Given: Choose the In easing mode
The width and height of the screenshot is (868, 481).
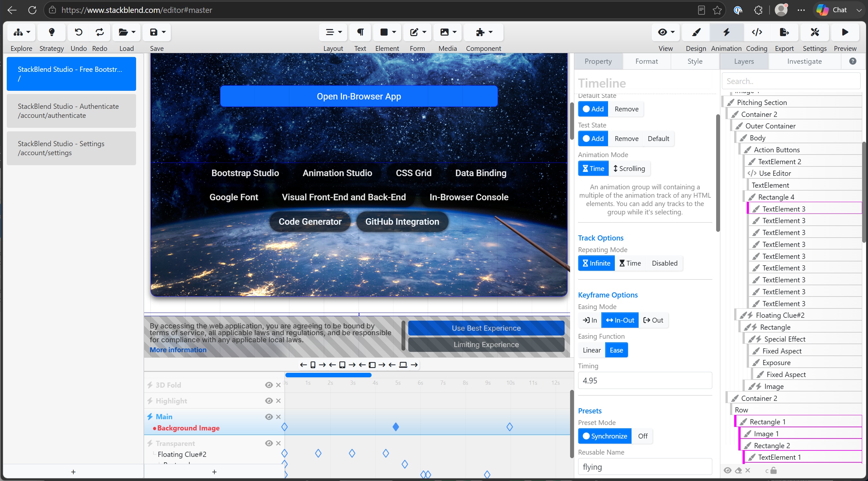Looking at the screenshot, I should (590, 320).
